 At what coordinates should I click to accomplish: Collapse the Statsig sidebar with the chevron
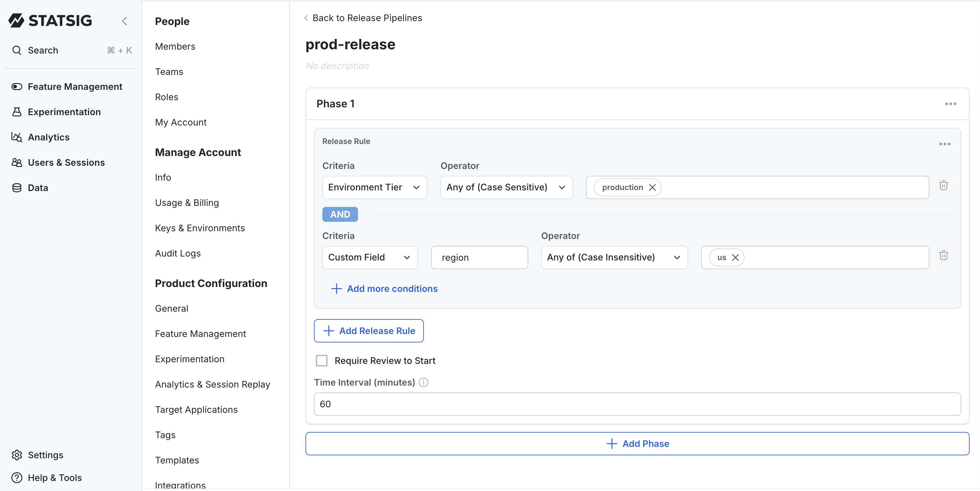coord(125,20)
